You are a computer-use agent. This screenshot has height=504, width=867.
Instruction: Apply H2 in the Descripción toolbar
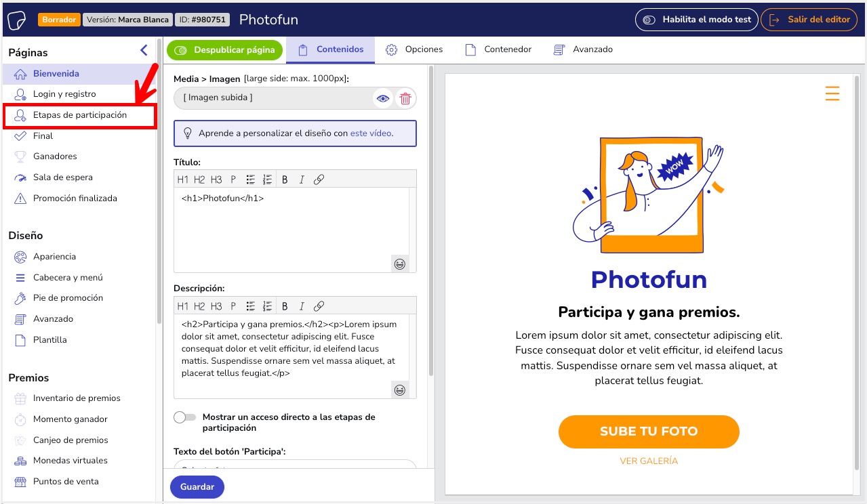click(x=199, y=306)
